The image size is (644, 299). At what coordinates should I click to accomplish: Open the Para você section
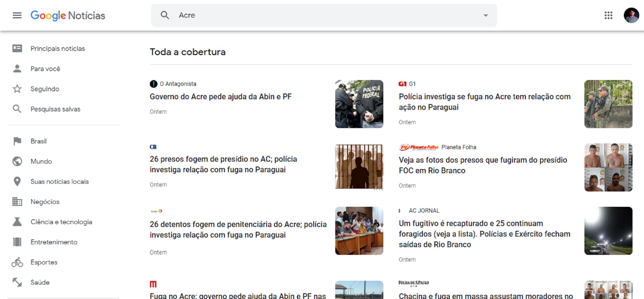pyautogui.click(x=45, y=69)
